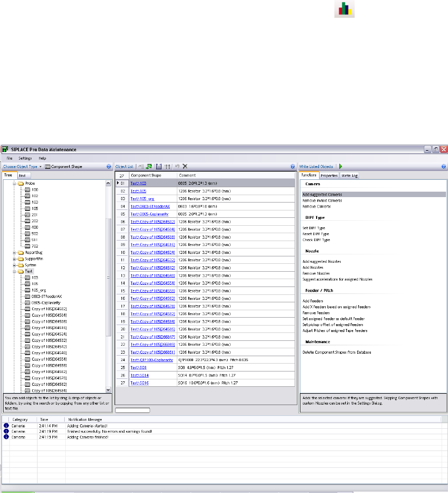448x493 pixels.
Task: Select tree item 105_org under Test
Action: (39, 290)
